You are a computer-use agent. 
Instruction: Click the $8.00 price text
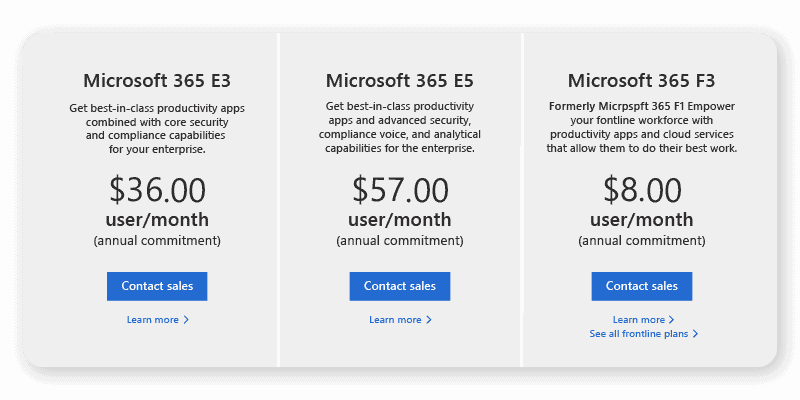[x=641, y=190]
